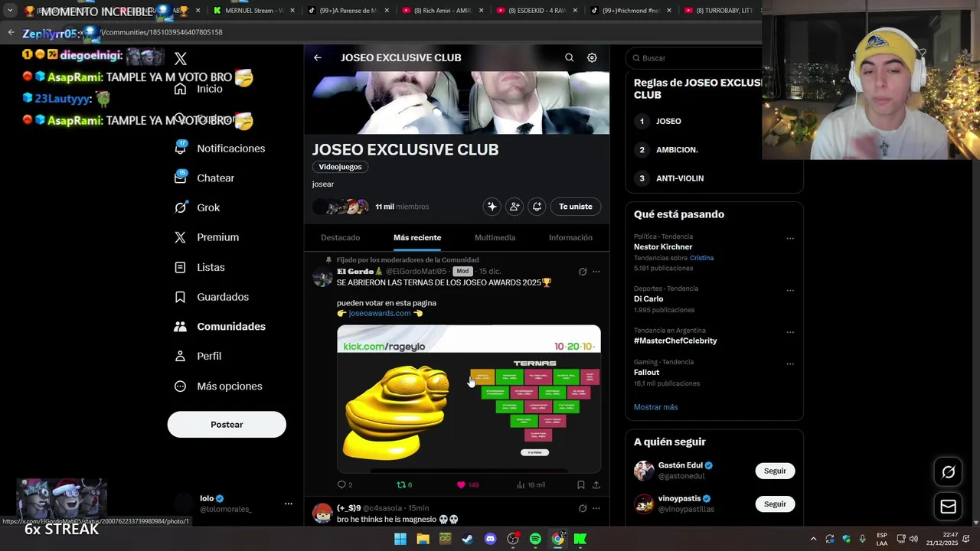980x551 pixels.
Task: Open the TERNAS post image
Action: [469, 399]
